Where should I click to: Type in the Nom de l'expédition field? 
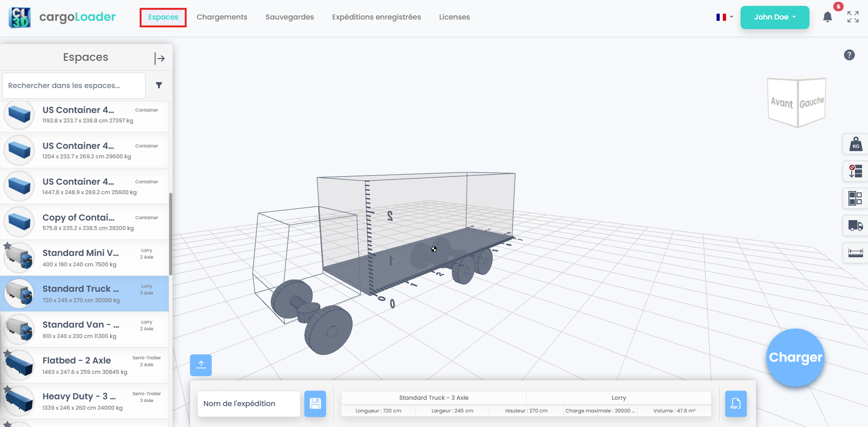249,403
